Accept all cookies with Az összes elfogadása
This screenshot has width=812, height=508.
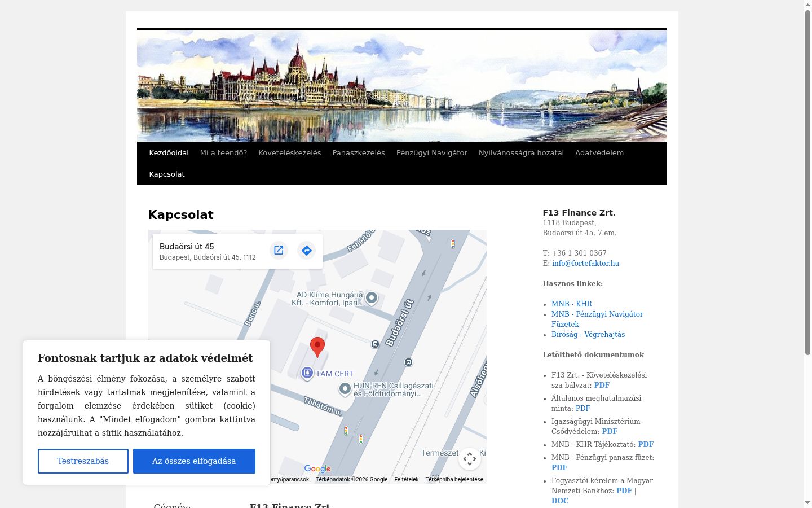tap(194, 461)
